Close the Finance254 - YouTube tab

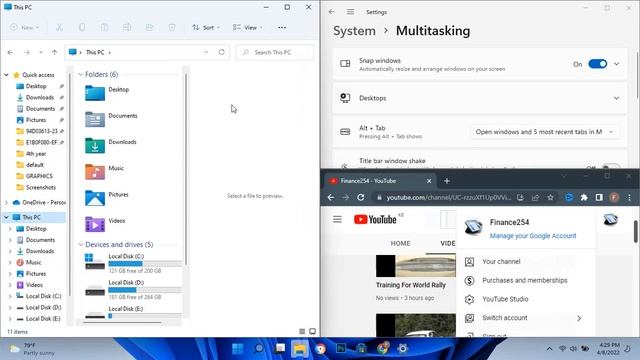[x=429, y=181]
